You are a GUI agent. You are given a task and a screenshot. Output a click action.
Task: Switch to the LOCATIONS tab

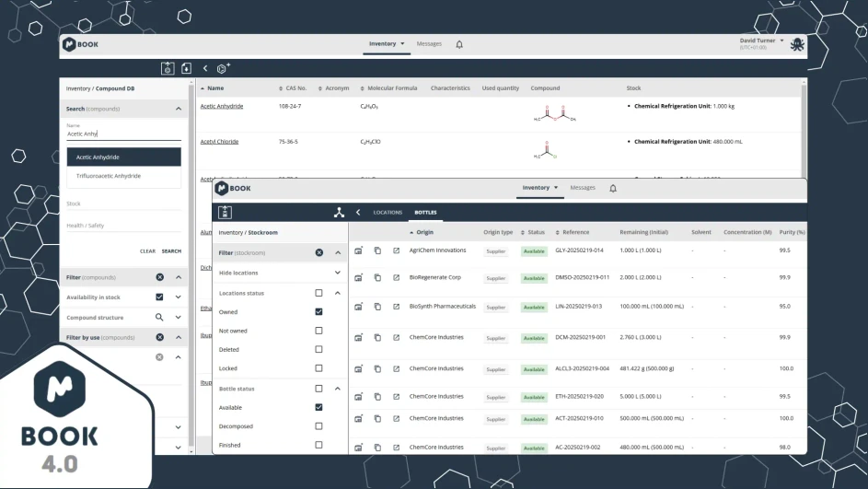click(x=388, y=213)
